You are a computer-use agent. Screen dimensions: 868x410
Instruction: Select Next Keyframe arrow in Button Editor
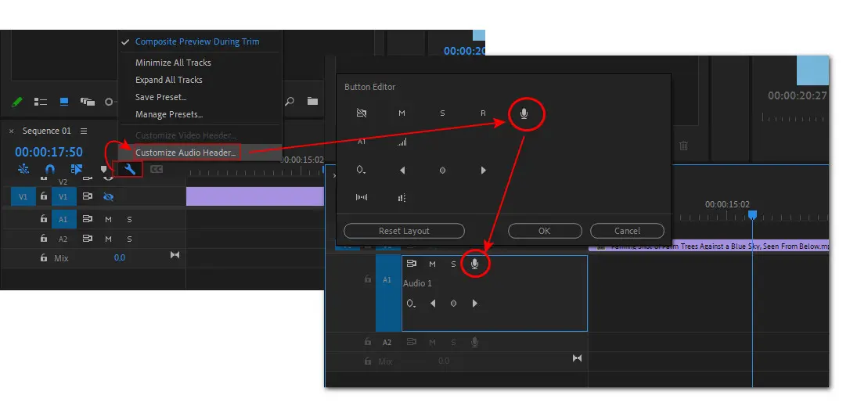click(x=483, y=171)
